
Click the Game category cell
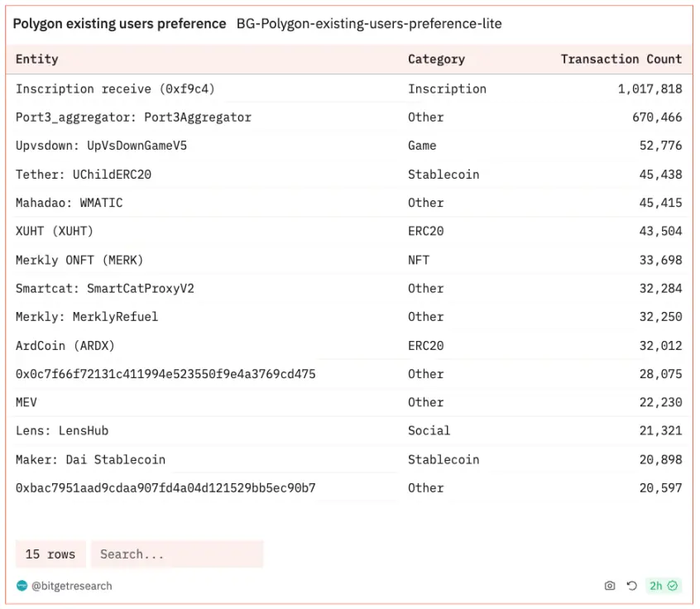point(422,146)
